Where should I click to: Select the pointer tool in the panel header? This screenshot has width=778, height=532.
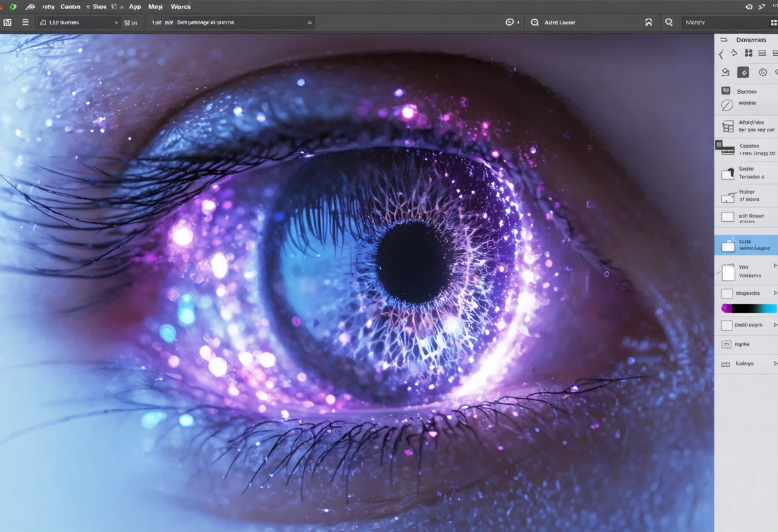[734, 53]
